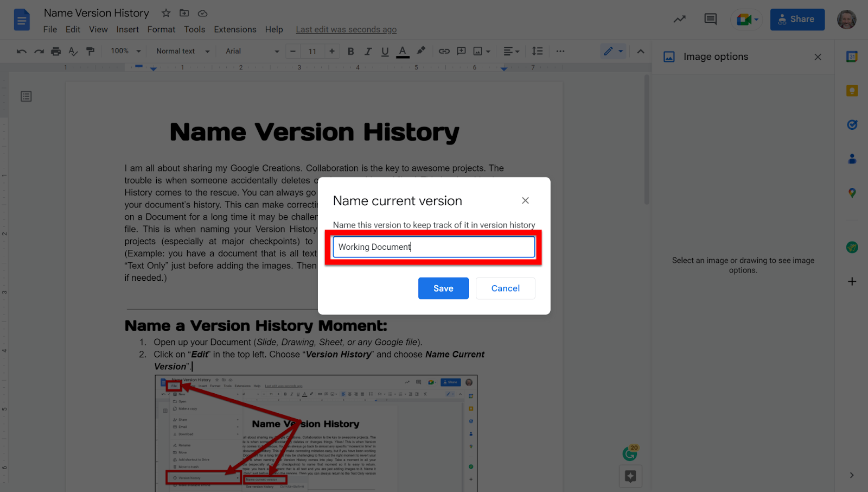
Task: Open the Tools menu
Action: pos(194,29)
